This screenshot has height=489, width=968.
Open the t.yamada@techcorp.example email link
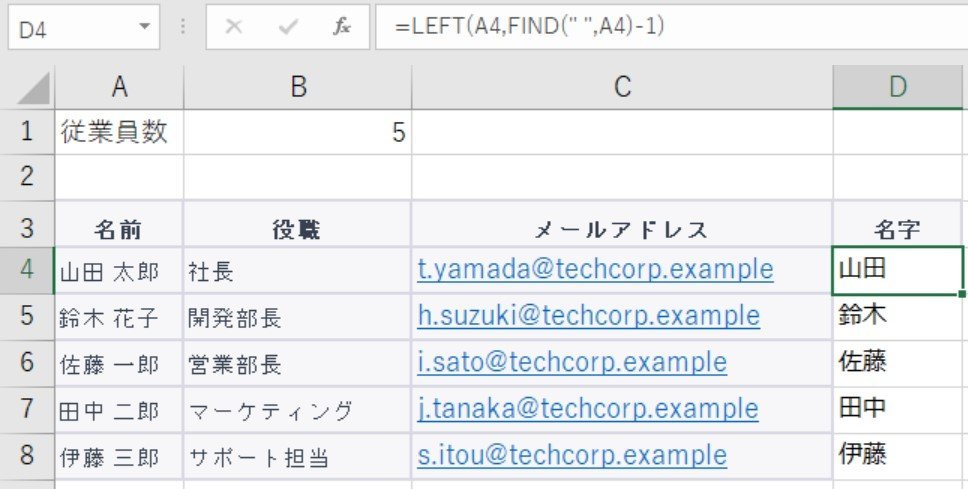pyautogui.click(x=595, y=269)
